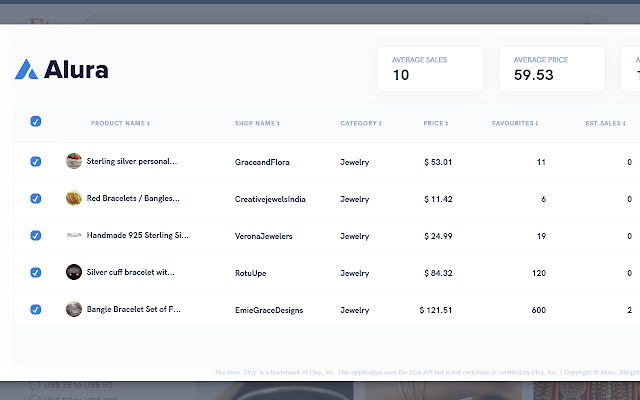The image size is (640, 400).
Task: Open Bangle Bracelet Set product thumbnail
Action: pyautogui.click(x=74, y=309)
